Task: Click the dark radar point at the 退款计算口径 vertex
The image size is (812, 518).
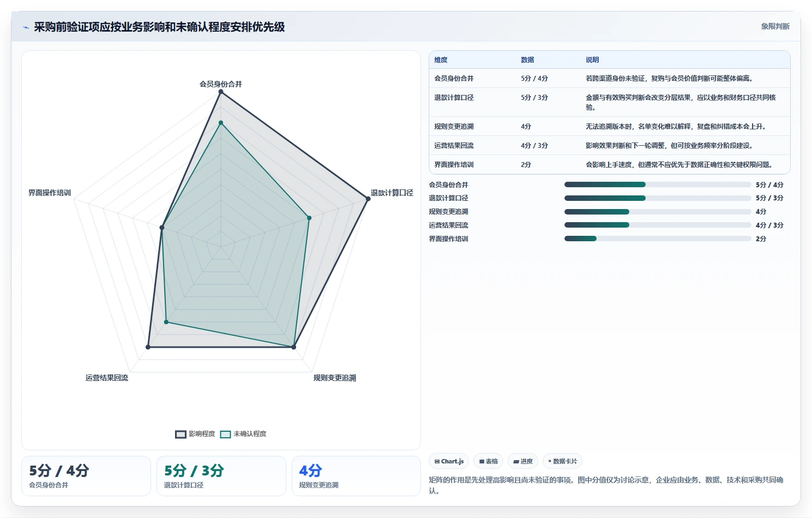Action: point(368,199)
